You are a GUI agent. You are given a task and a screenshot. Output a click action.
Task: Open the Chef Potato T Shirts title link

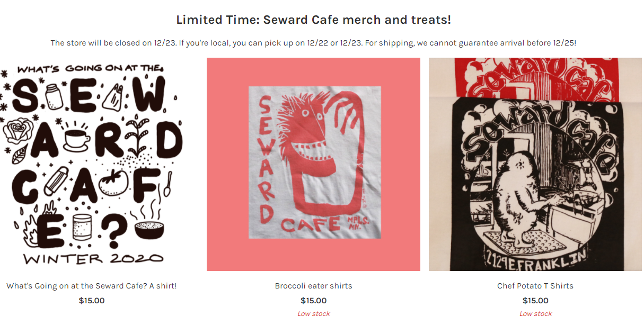(x=535, y=286)
